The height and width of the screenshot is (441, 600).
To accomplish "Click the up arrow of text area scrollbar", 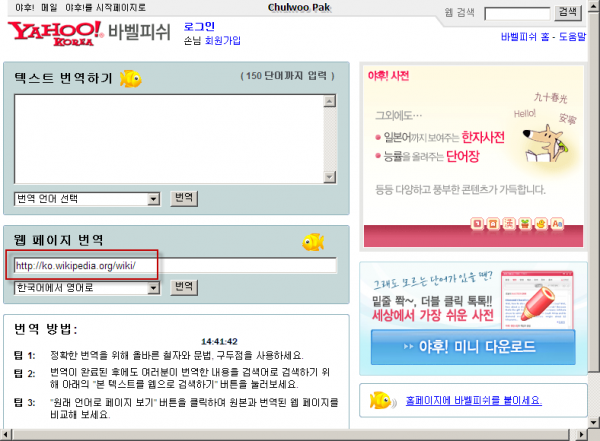I will tap(329, 101).
